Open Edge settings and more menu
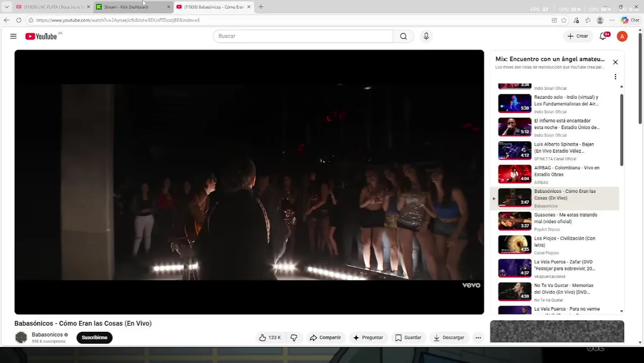This screenshot has height=363, width=644. point(612,20)
